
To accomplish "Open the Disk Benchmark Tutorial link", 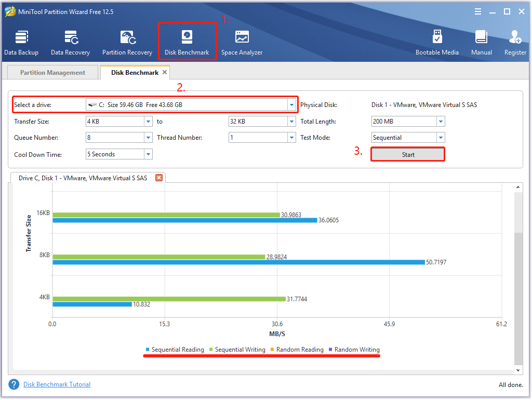I will [x=57, y=384].
